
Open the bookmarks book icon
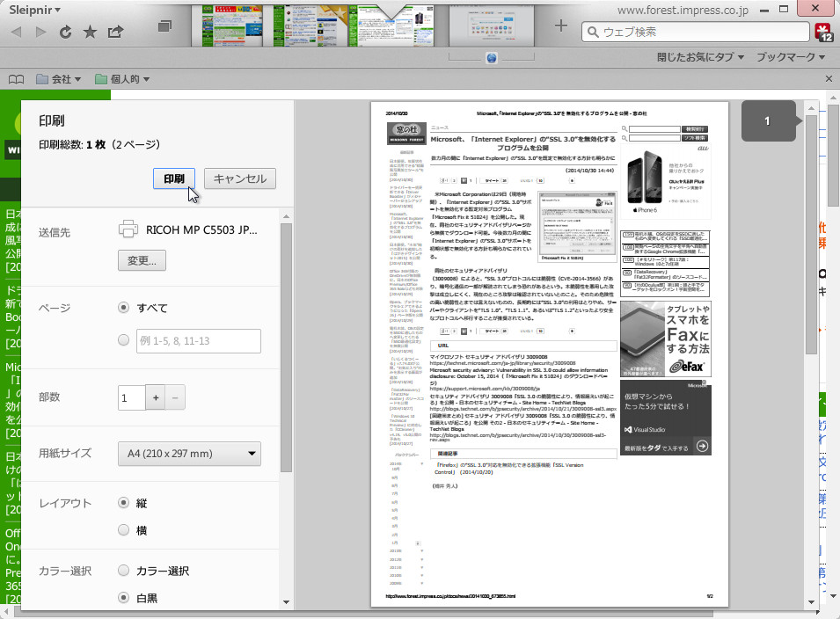coord(16,79)
